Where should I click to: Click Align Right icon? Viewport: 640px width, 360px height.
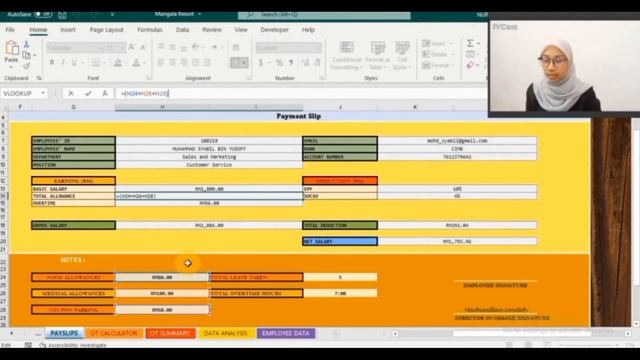[x=184, y=63]
